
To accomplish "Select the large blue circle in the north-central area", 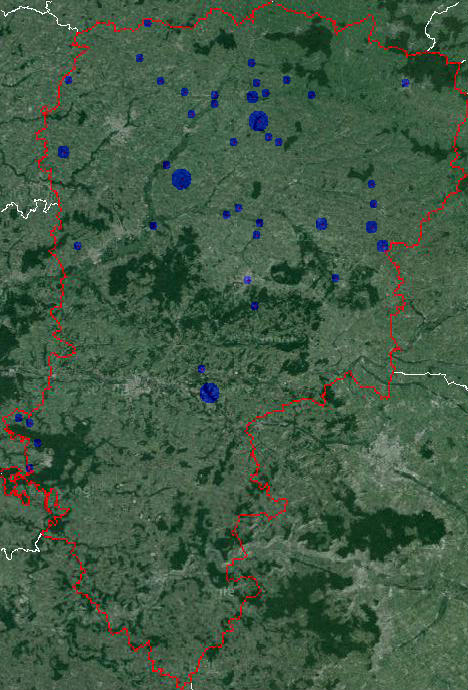I will pos(259,121).
